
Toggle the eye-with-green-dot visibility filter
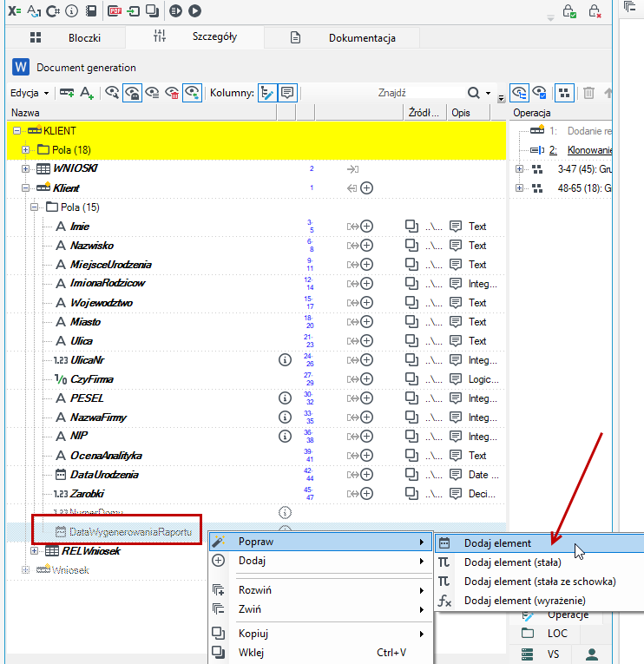(192, 93)
